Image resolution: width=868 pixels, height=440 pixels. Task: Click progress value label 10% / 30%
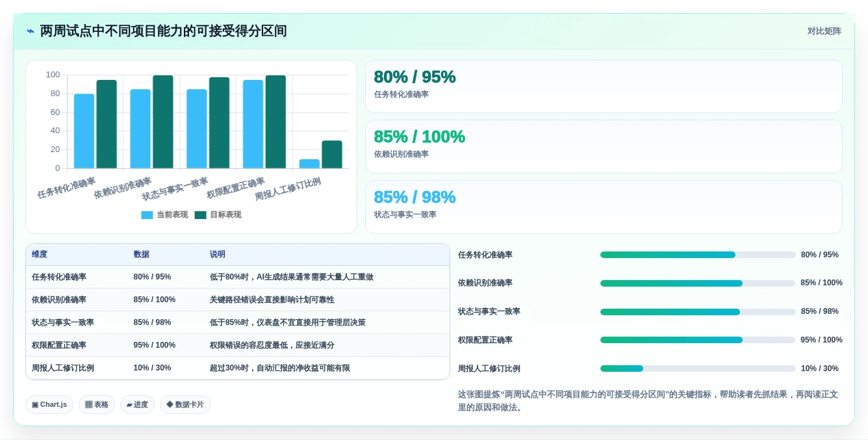820,369
